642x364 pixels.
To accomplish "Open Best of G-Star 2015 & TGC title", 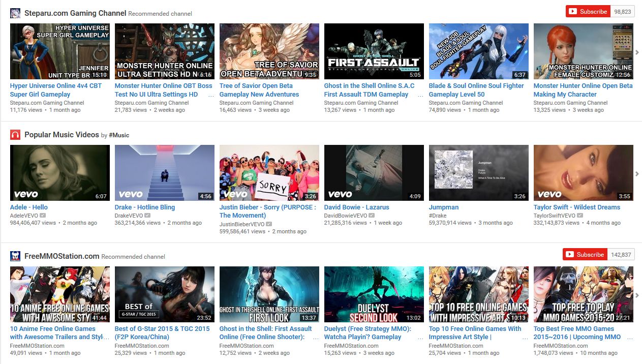I will [162, 333].
